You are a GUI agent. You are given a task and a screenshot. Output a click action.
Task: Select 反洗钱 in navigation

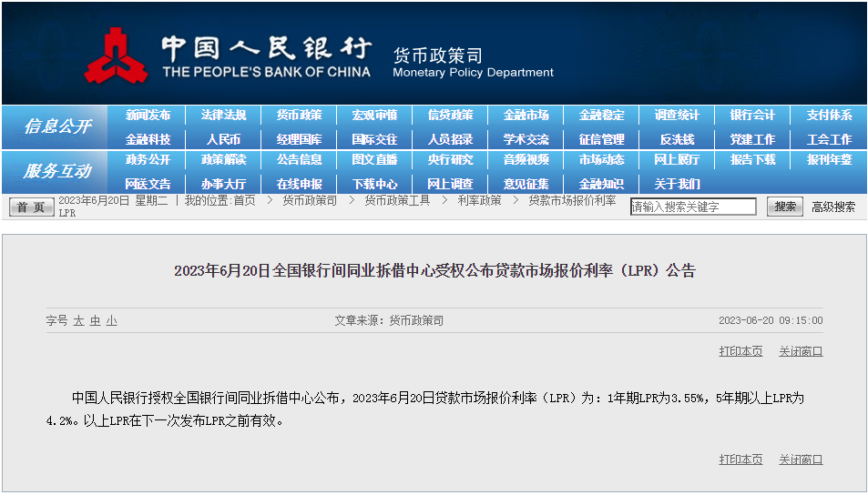pyautogui.click(x=677, y=139)
